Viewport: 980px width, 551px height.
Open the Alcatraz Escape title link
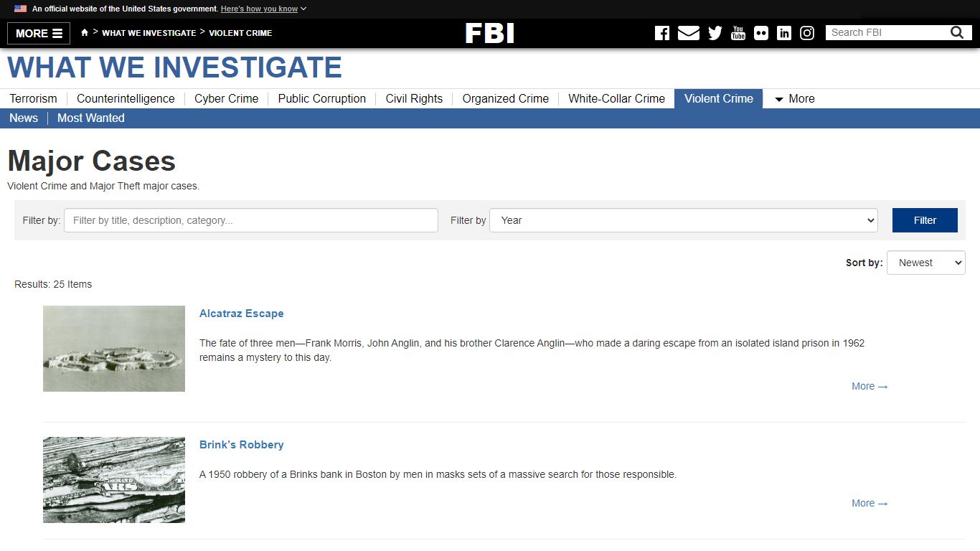click(242, 314)
